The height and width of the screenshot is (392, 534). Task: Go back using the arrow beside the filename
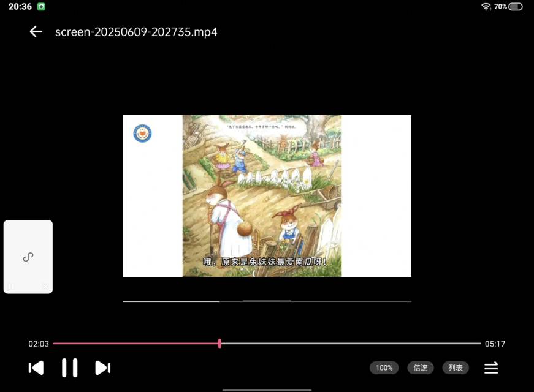(x=36, y=32)
